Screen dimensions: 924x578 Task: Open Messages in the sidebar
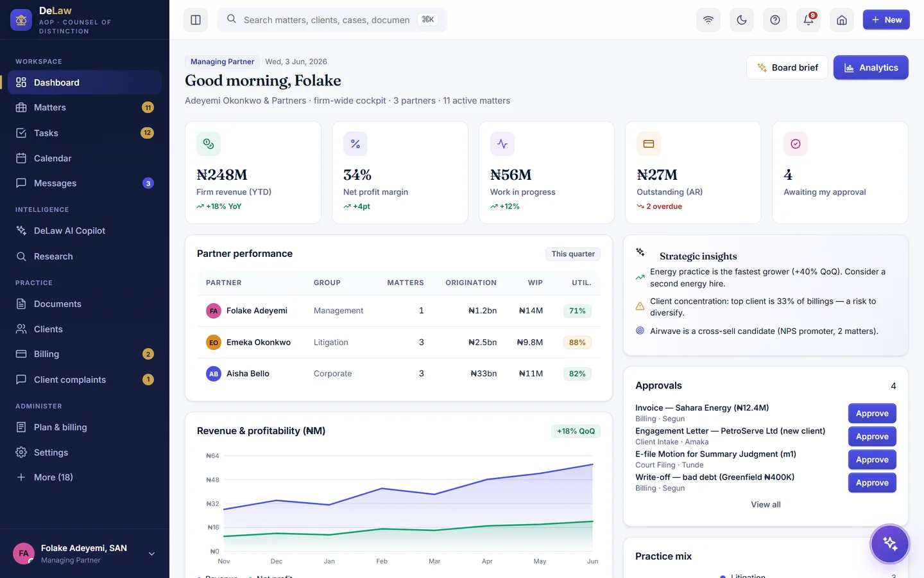tap(85, 183)
